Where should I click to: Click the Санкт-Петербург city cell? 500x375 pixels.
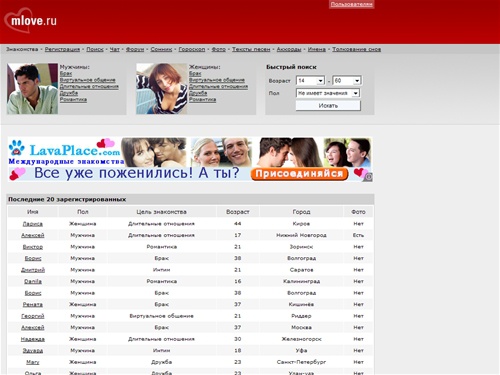click(x=301, y=362)
